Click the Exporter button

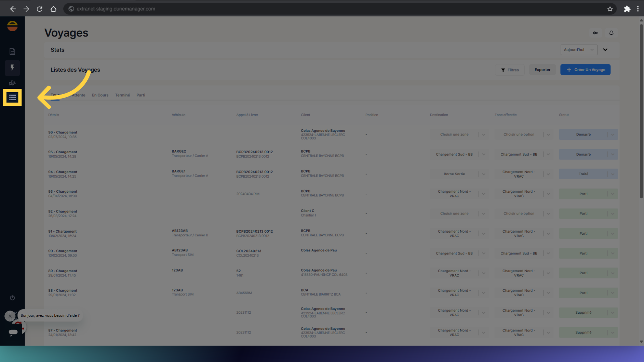(542, 70)
